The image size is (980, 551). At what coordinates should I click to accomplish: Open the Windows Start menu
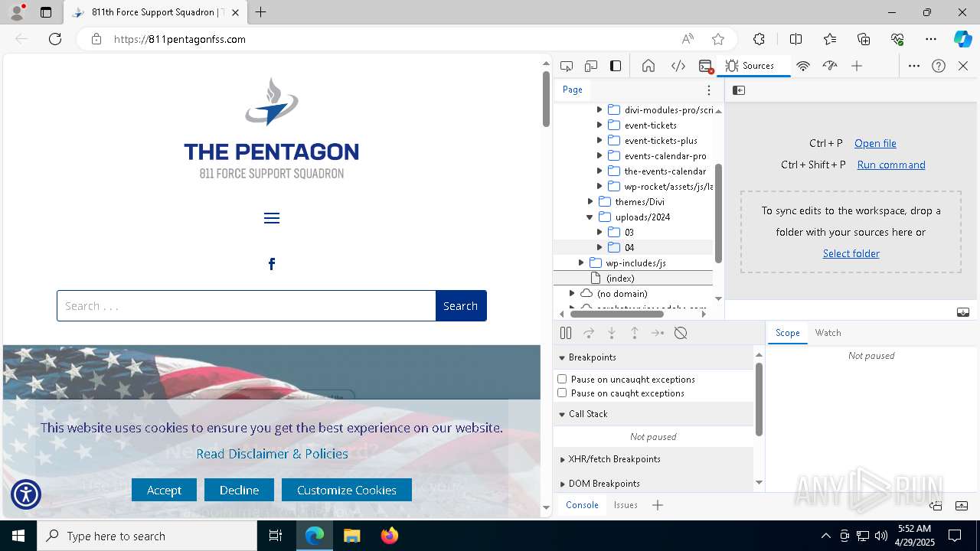[x=18, y=536]
